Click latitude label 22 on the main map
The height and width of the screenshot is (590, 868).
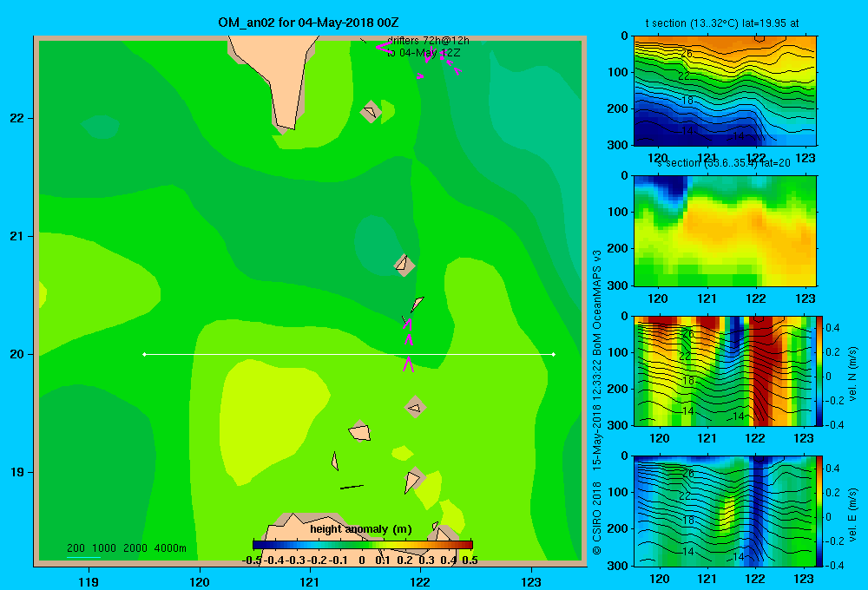click(17, 118)
